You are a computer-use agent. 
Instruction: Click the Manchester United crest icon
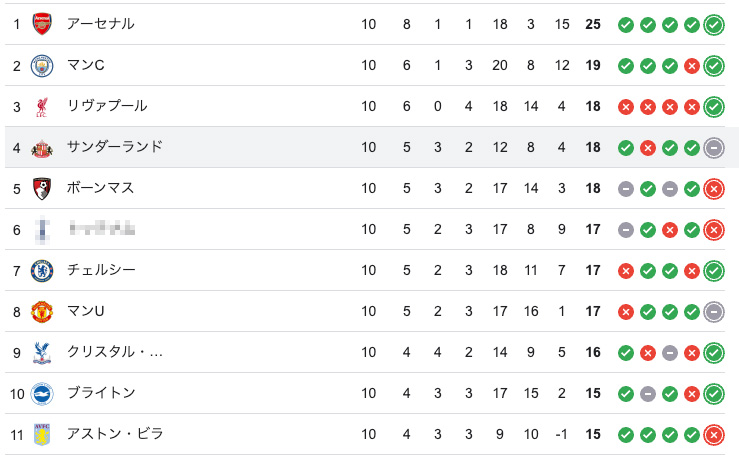pyautogui.click(x=41, y=311)
